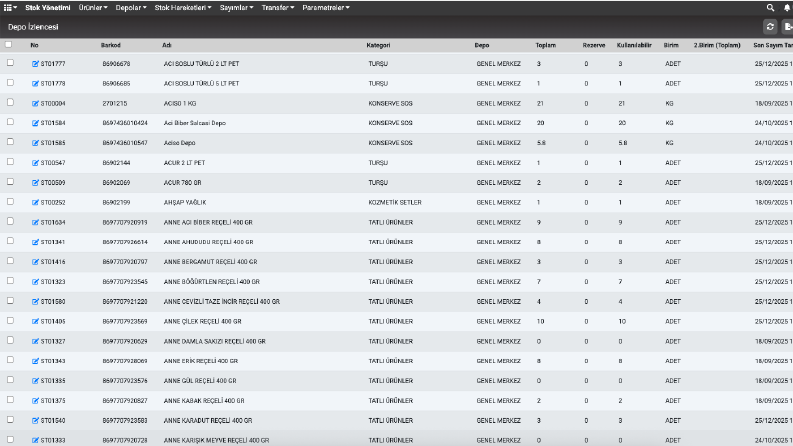The width and height of the screenshot is (793, 446).
Task: Open edit icon for ST01375
Action: [35, 401]
